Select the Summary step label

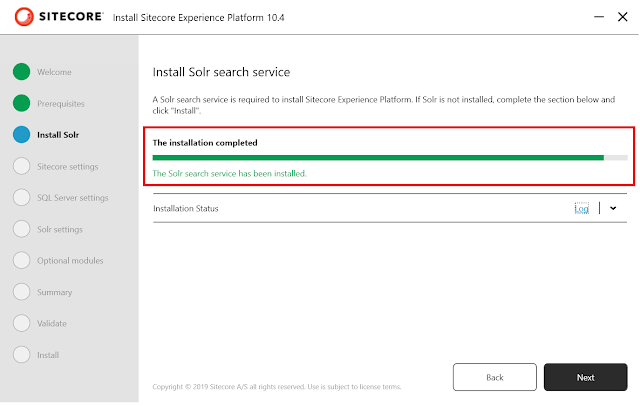(x=55, y=292)
